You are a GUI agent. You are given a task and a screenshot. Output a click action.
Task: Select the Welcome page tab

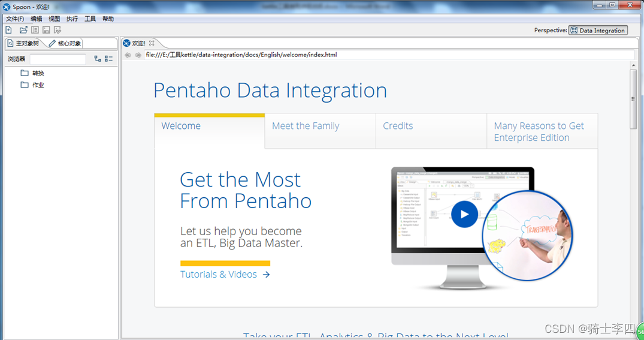[x=210, y=131]
